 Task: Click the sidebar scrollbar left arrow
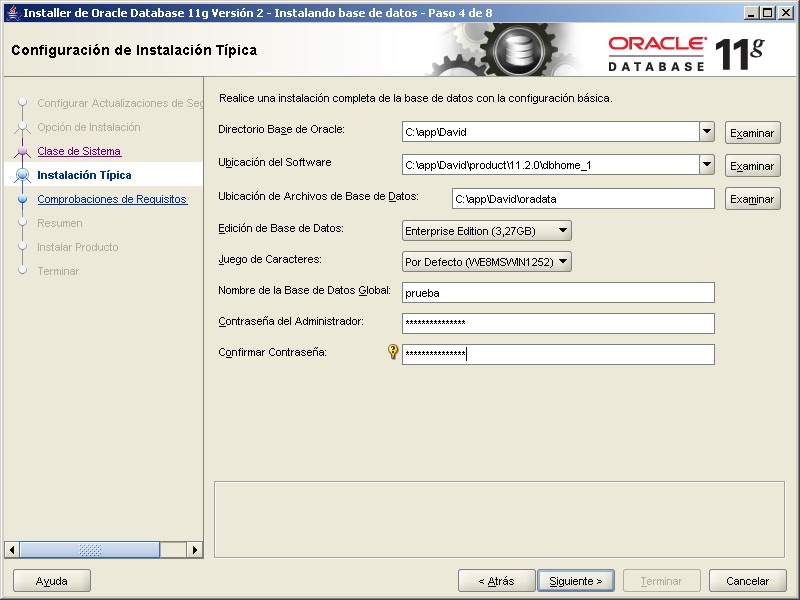(12, 549)
